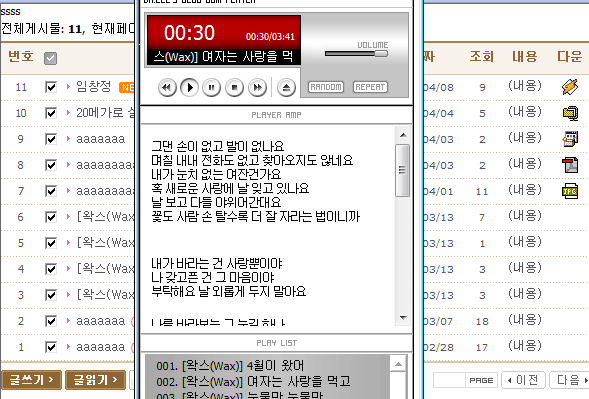Screen dimensions: 589x399
Task: Adjust the volume slider handle
Action: point(381,54)
